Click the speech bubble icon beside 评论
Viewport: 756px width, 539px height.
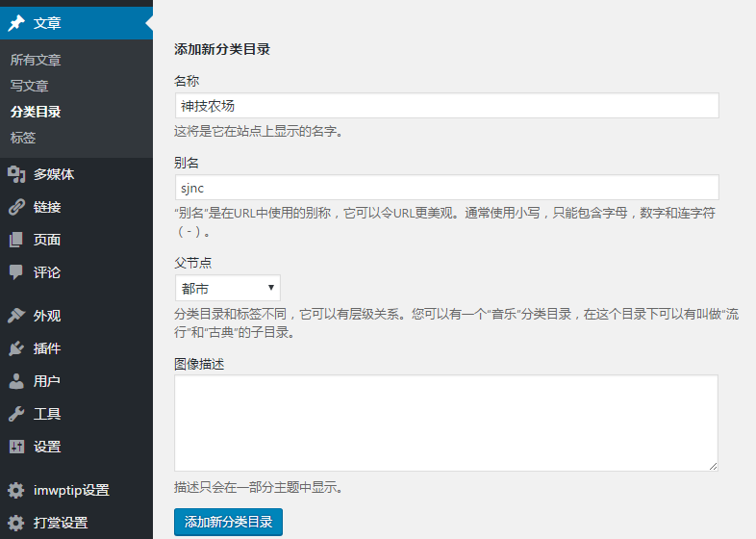[16, 272]
